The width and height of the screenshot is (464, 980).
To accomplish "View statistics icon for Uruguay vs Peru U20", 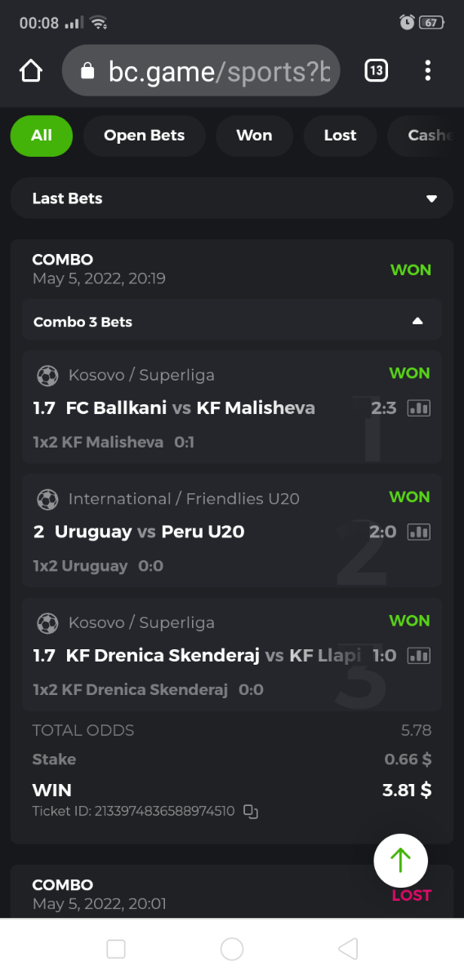I will tap(419, 532).
